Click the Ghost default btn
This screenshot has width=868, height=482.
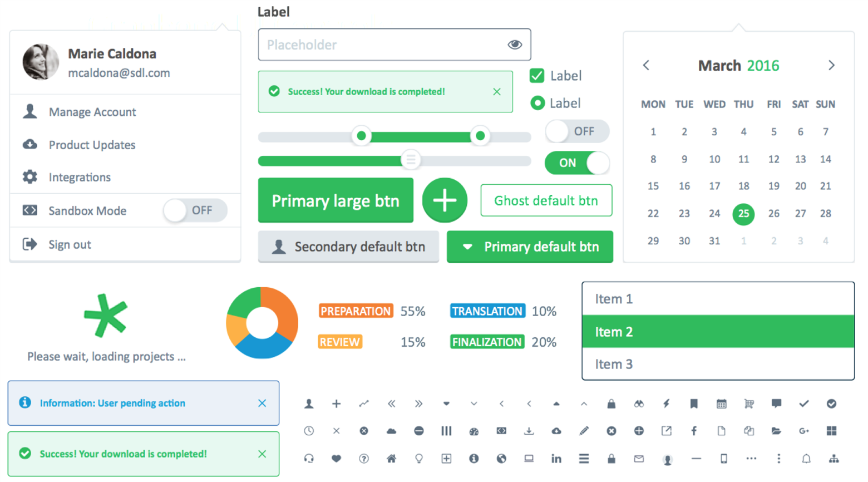tap(546, 200)
